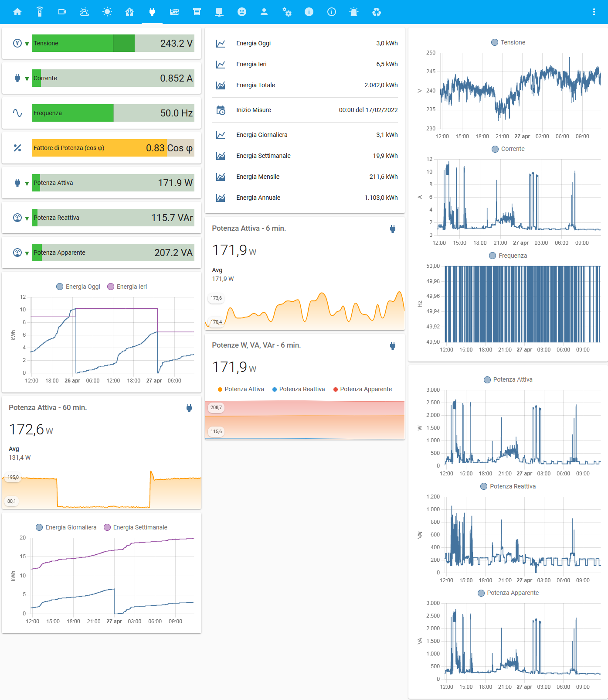
Task: Open the smart home house tab
Action: pyautogui.click(x=129, y=12)
